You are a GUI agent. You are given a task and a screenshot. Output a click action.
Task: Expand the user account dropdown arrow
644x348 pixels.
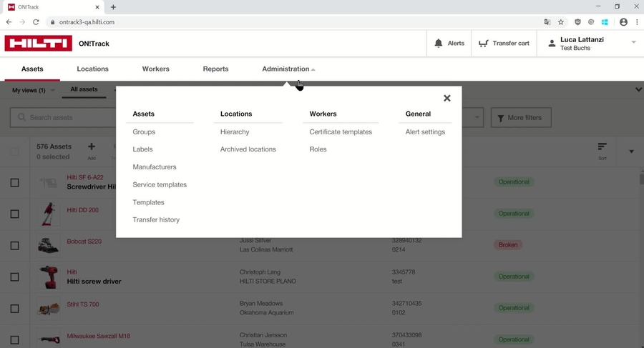click(x=633, y=42)
